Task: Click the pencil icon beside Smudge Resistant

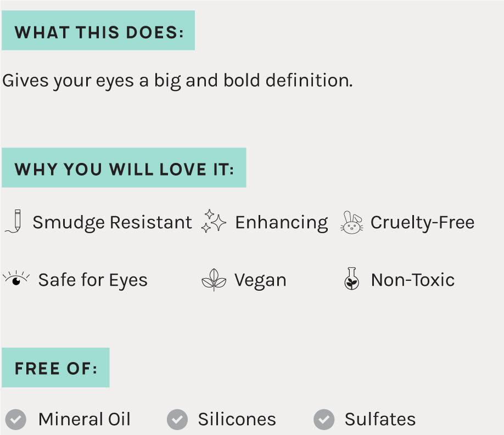Action: (14, 221)
